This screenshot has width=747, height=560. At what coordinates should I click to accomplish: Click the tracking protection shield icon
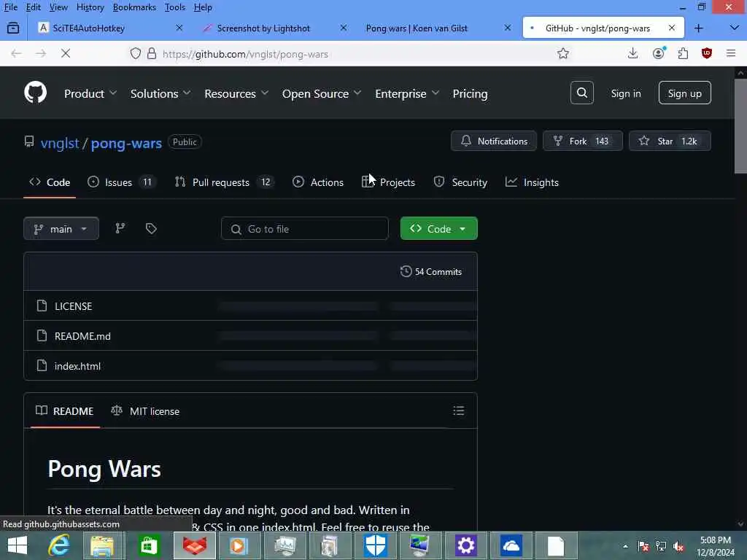(136, 53)
